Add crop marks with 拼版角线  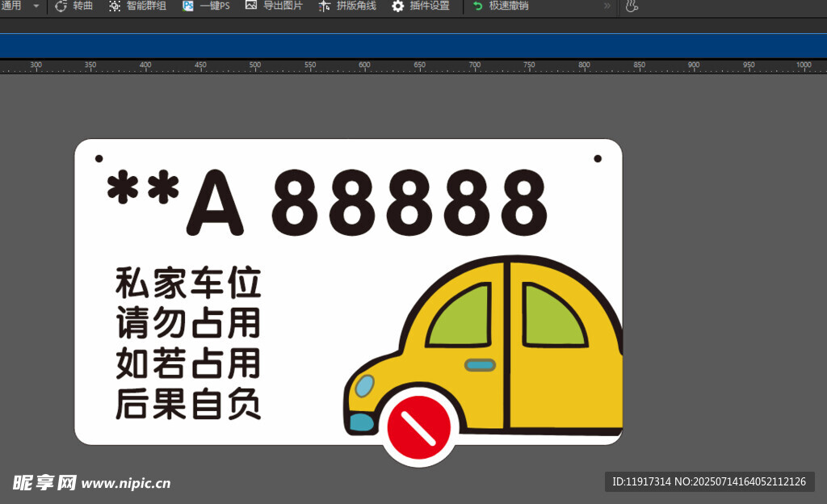325,6
